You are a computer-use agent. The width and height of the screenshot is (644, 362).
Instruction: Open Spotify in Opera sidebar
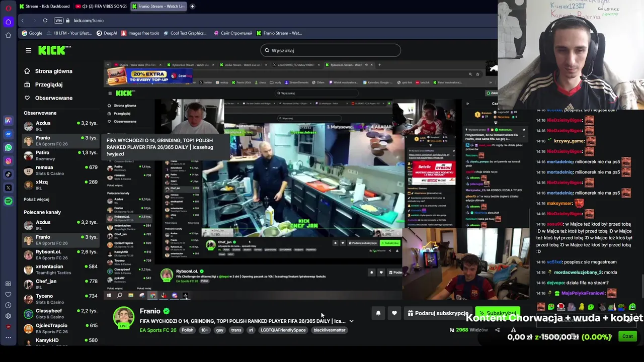pyautogui.click(x=8, y=201)
